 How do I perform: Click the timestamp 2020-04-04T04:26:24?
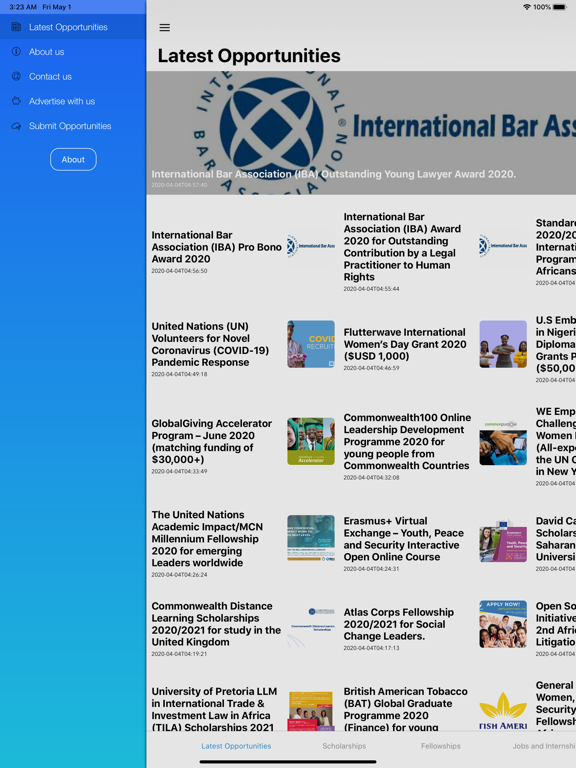pyautogui.click(x=179, y=575)
